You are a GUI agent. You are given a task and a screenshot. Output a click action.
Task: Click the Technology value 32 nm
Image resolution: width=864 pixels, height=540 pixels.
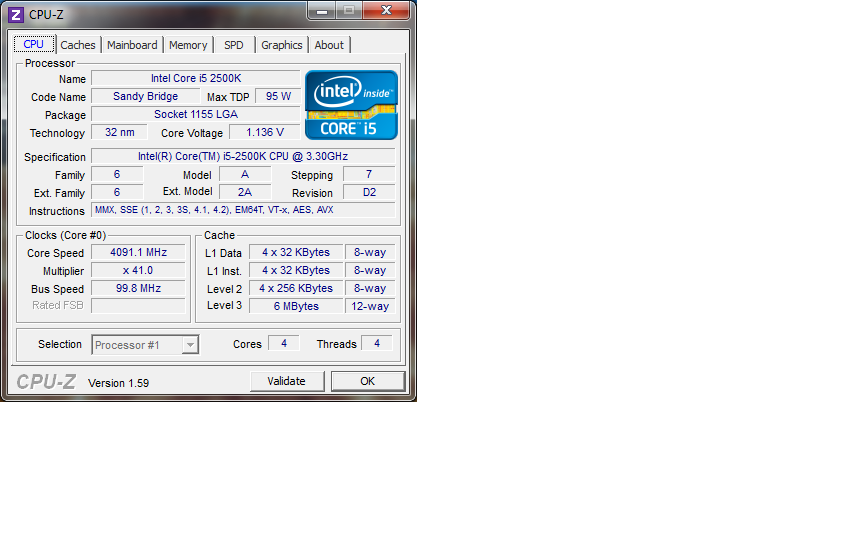(x=120, y=132)
